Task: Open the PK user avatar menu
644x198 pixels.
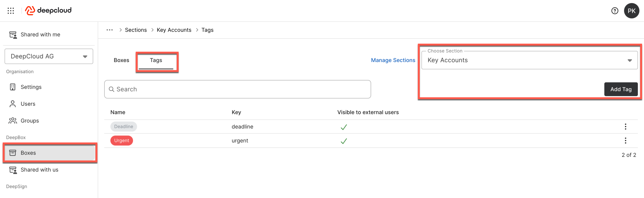Action: (631, 11)
